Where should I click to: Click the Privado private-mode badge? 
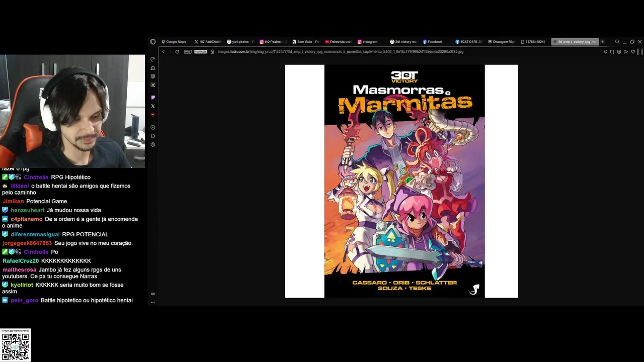coord(201,52)
